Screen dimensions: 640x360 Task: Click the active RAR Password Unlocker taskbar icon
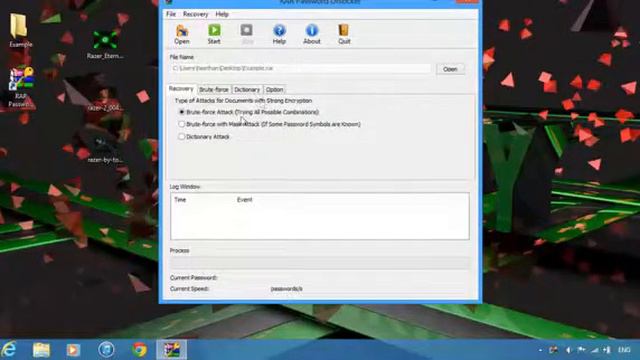(x=171, y=350)
